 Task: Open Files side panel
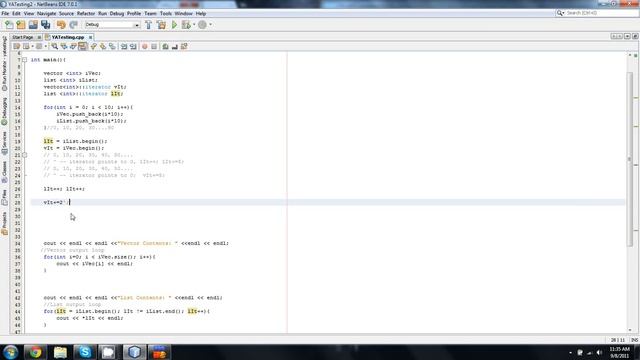4,197
